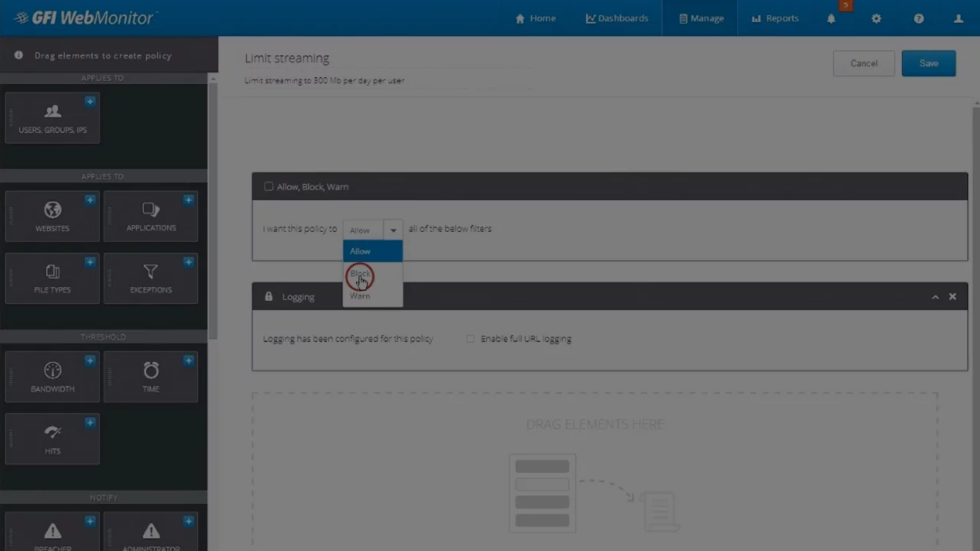The height and width of the screenshot is (551, 980).
Task: Add Administrator element with plus icon
Action: (188, 521)
